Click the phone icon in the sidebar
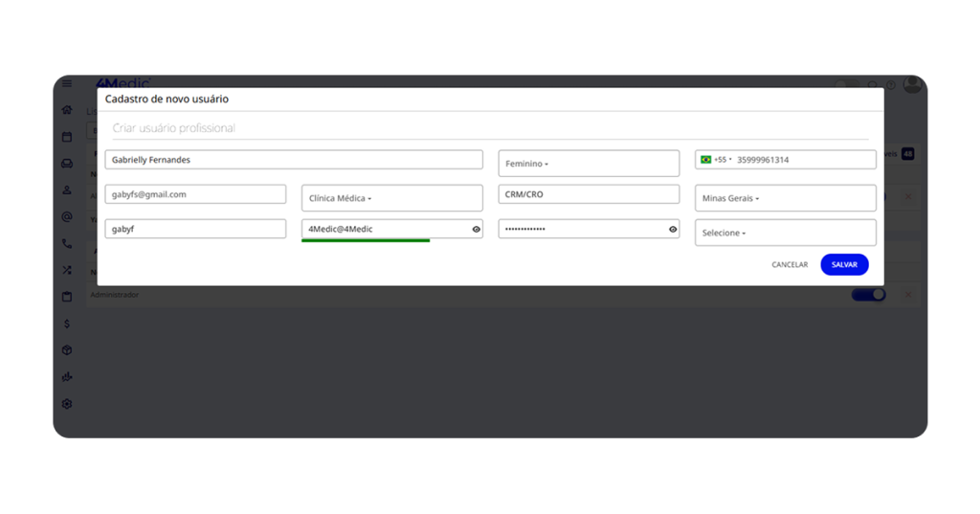The width and height of the screenshot is (980, 514). (x=67, y=244)
